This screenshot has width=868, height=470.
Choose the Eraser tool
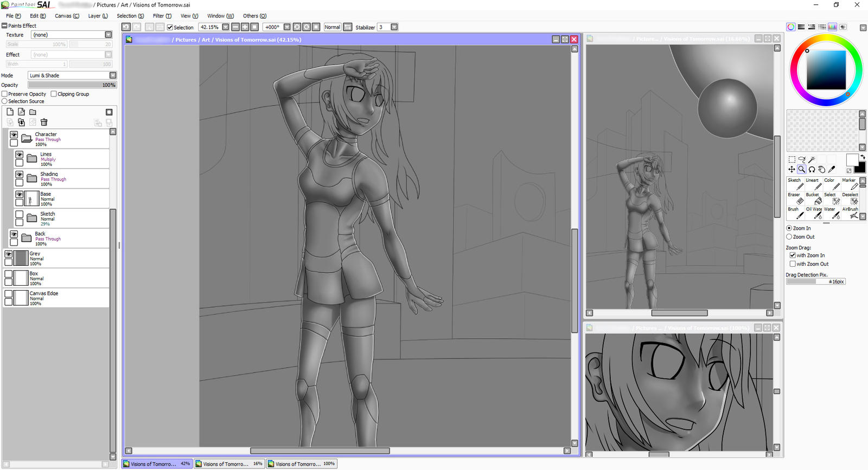tap(795, 198)
